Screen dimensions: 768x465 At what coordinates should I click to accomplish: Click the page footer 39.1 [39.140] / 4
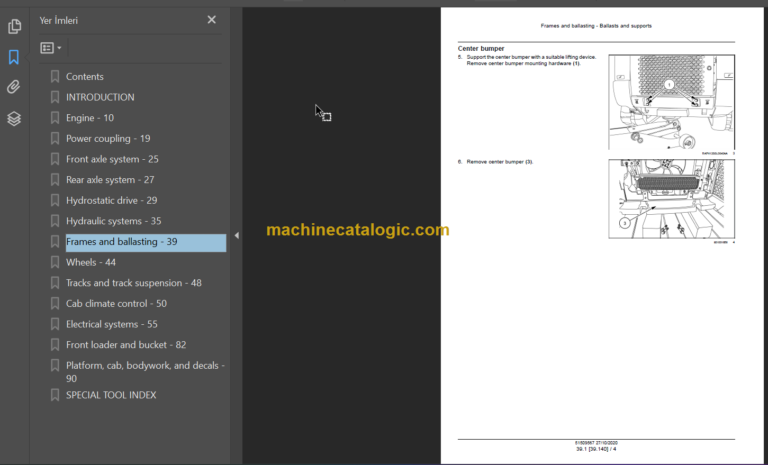click(596, 449)
